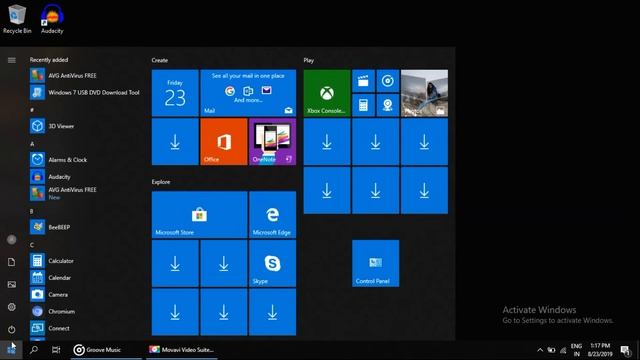The width and height of the screenshot is (640, 360).
Task: Open 3D Viewer from the app list
Action: [84, 126]
